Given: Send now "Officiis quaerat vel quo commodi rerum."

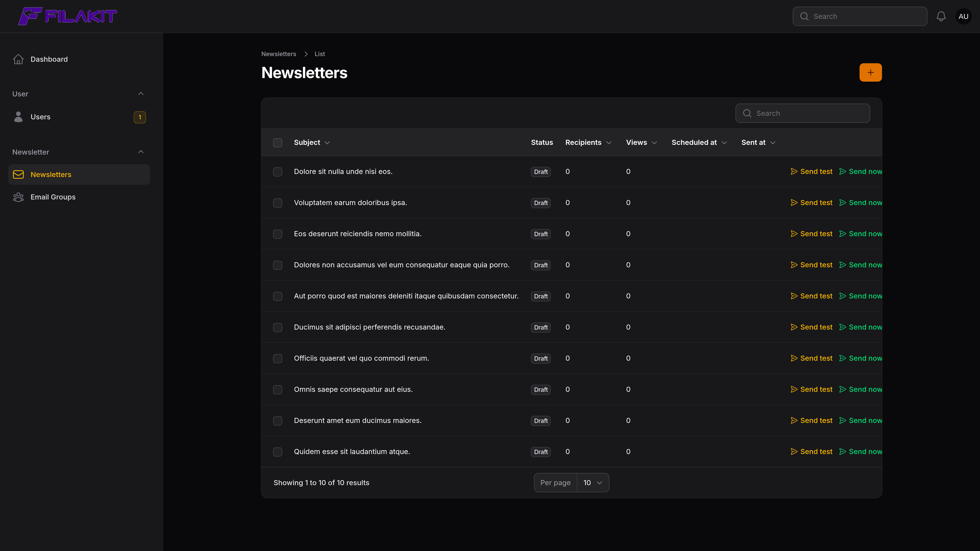Looking at the screenshot, I should [861, 358].
